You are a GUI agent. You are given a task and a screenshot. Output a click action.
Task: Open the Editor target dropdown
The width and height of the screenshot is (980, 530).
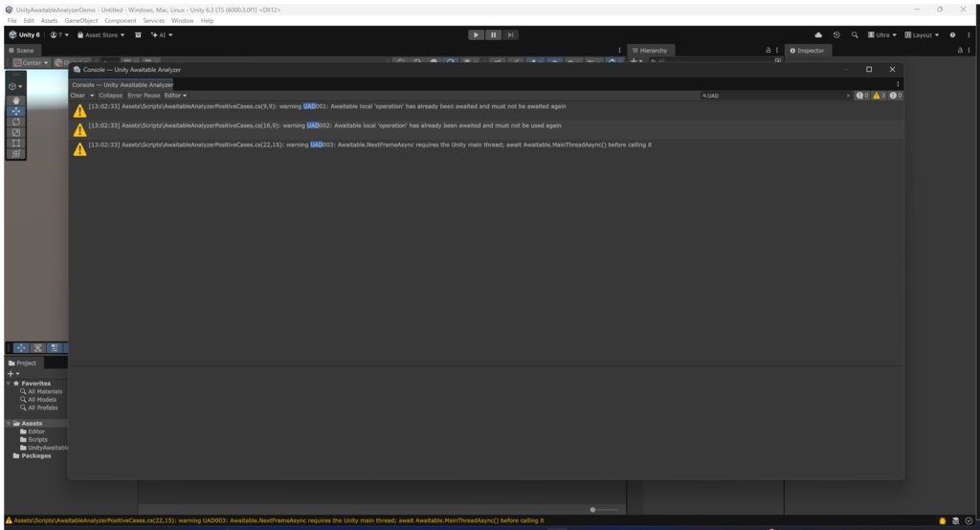175,96
